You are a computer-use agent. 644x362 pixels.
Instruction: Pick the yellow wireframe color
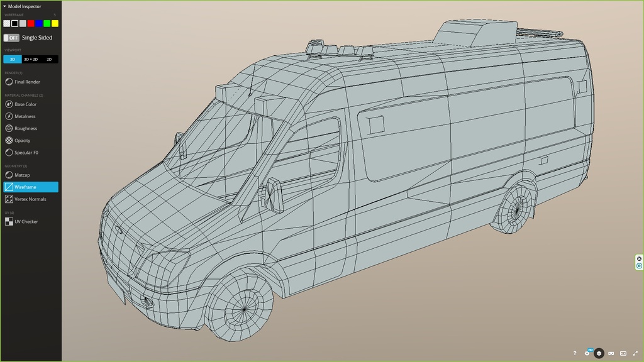point(55,23)
